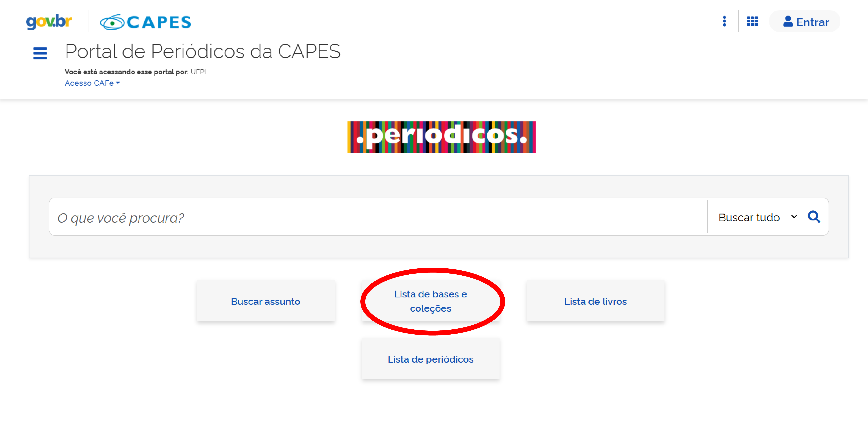Click the gov.br logo
868x434 pixels.
click(49, 22)
